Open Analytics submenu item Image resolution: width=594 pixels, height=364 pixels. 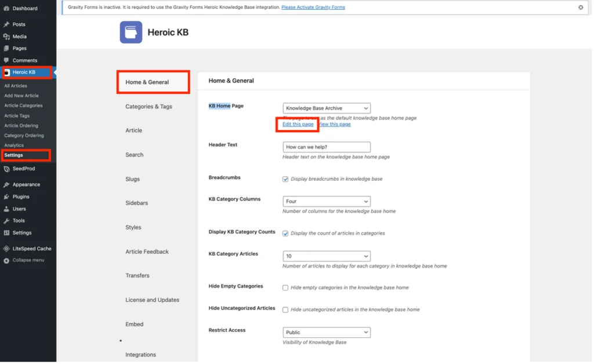coord(14,145)
